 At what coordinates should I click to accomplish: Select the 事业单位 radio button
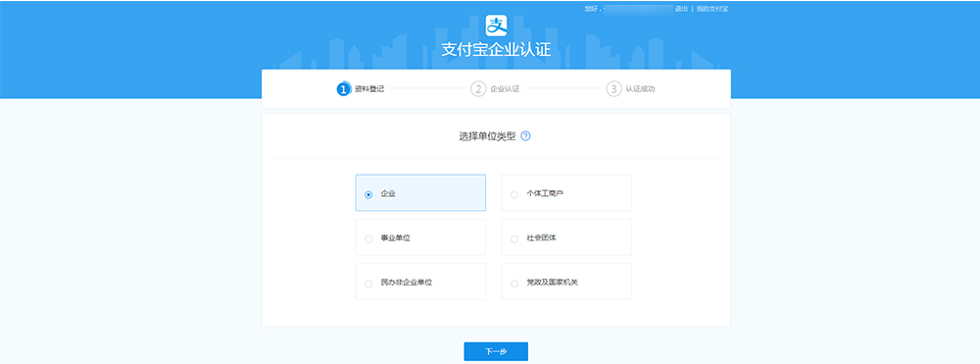368,239
